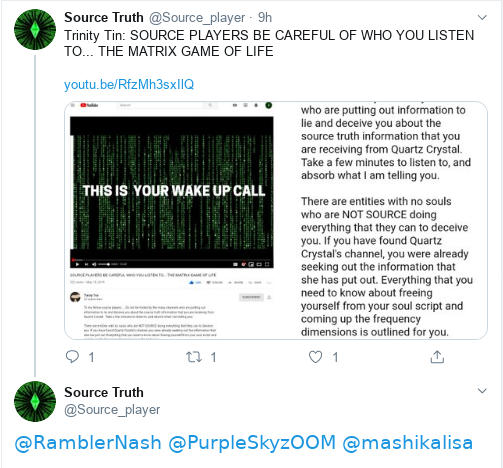Open the youtu.be/RfzMh3sxIIQ link
The width and height of the screenshot is (503, 468).
tap(129, 84)
